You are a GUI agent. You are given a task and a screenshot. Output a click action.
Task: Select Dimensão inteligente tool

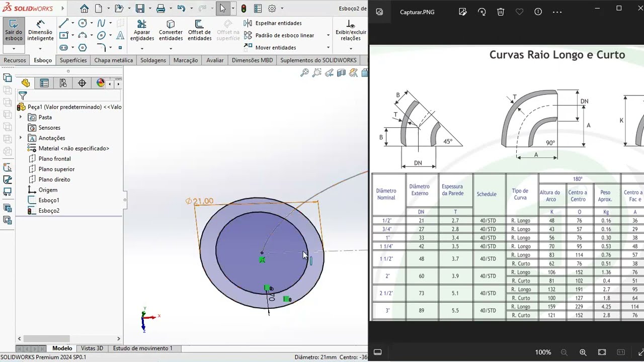[x=40, y=31]
